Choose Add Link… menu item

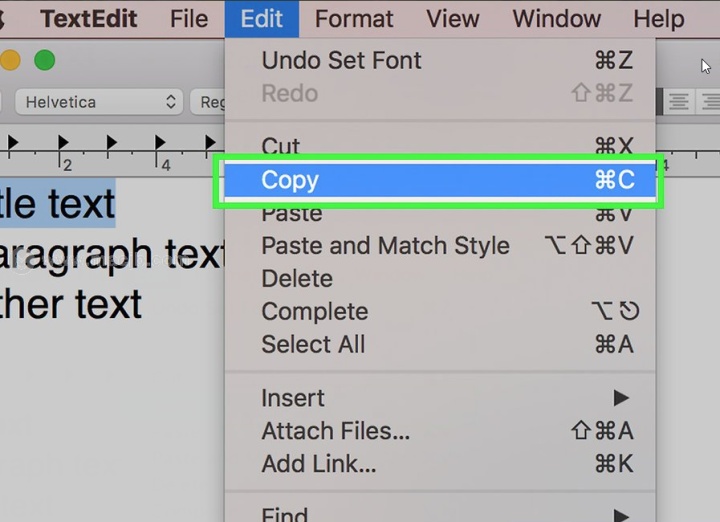pos(440,464)
